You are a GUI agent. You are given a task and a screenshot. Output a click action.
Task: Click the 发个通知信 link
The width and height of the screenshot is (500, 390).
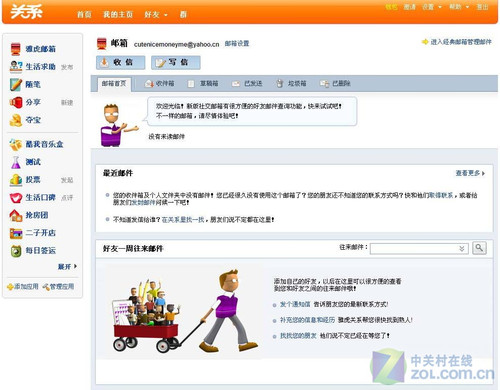295,304
